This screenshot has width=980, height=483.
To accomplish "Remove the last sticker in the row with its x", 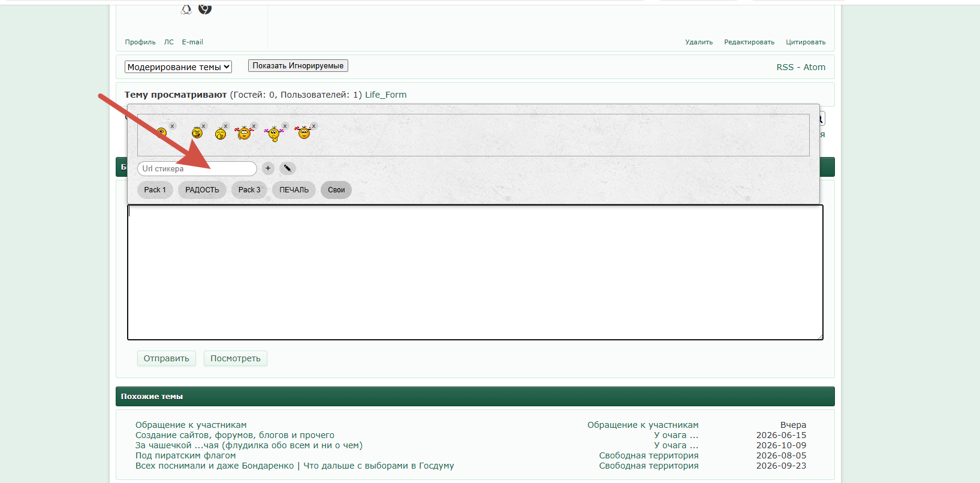I will 313,126.
